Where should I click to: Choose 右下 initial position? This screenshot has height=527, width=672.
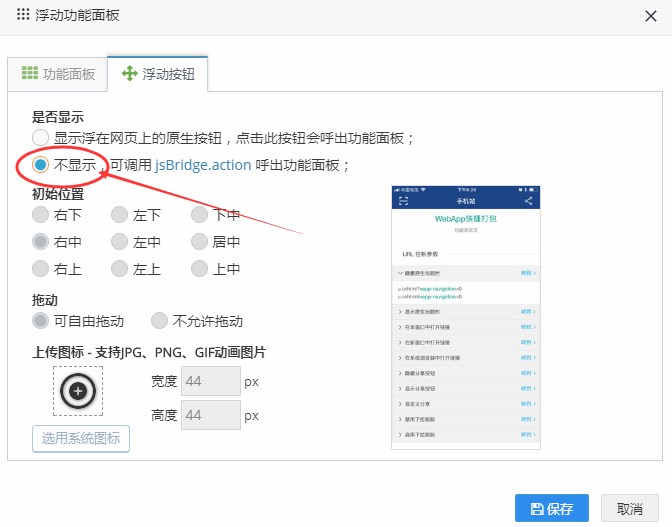pyautogui.click(x=40, y=215)
